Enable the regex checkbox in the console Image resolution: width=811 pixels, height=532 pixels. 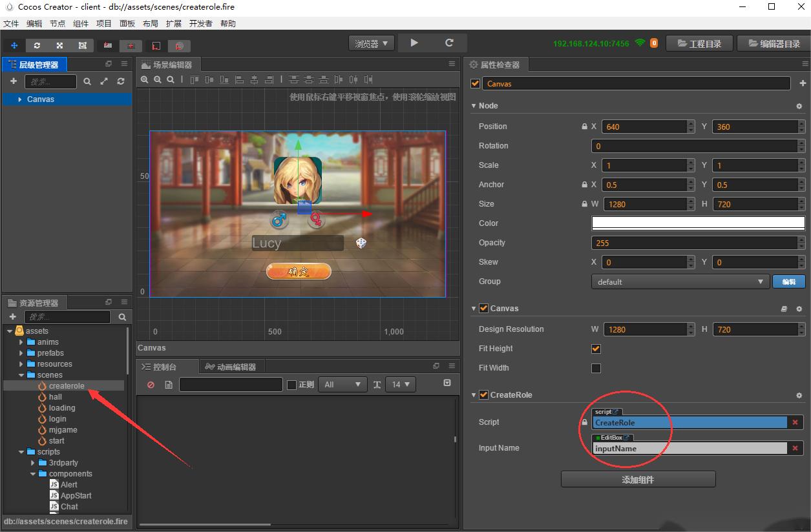pos(291,385)
